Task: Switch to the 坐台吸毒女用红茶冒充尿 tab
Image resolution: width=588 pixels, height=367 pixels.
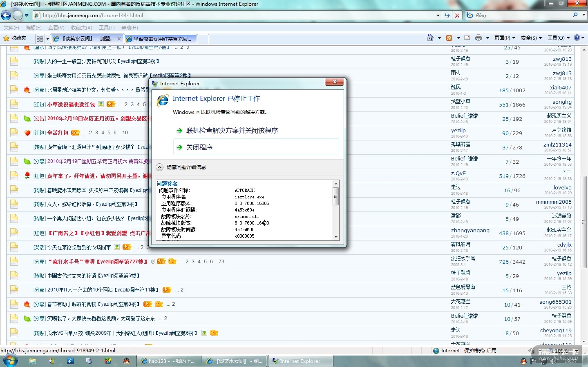Action: [161, 39]
